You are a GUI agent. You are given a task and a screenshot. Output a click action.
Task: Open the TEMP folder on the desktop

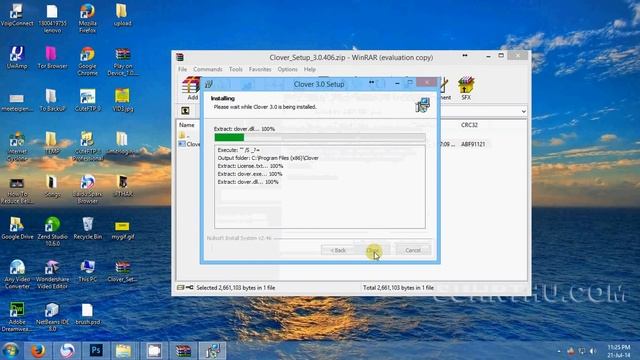click(x=52, y=143)
